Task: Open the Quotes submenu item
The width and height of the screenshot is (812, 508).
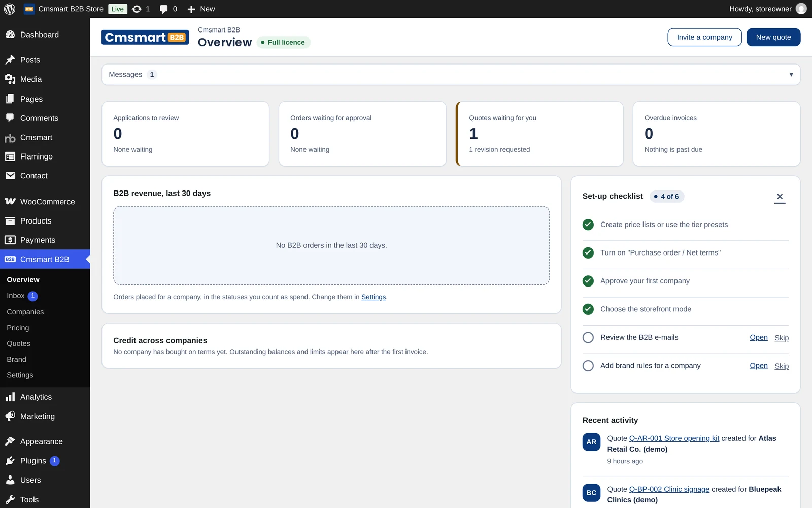Action: 45,343
